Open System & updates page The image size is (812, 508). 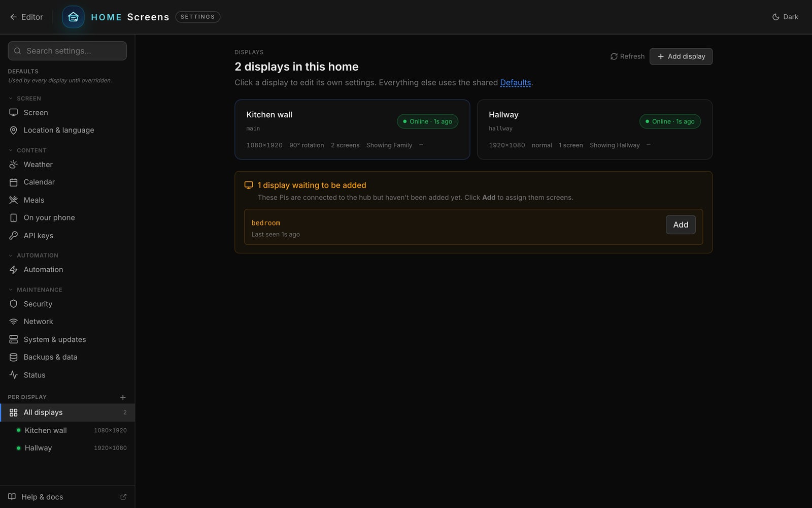[67, 339]
